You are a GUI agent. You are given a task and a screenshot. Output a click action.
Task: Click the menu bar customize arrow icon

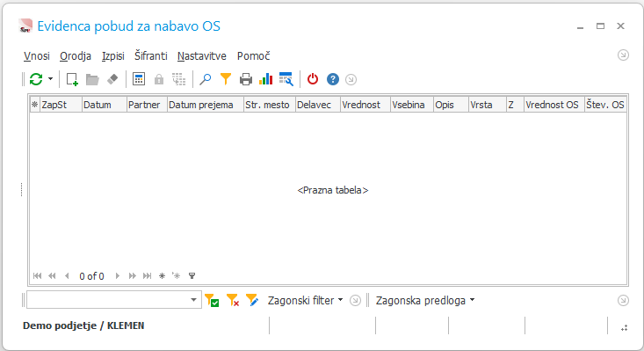[x=623, y=55]
